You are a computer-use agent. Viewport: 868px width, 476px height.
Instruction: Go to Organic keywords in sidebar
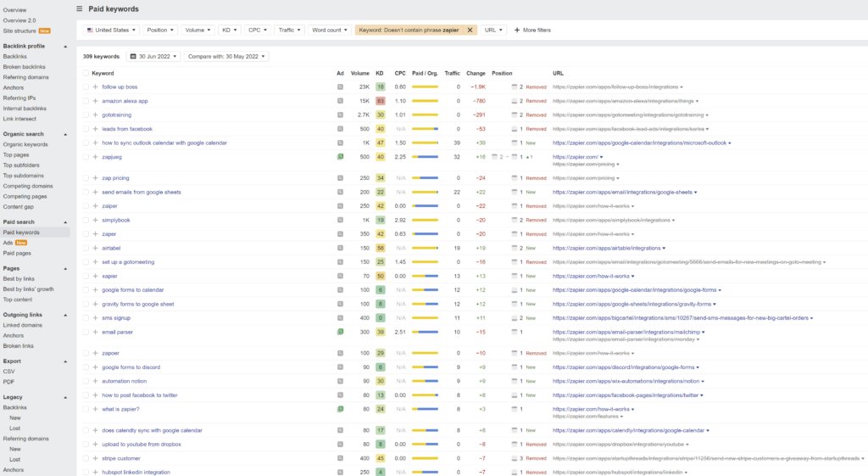click(25, 144)
